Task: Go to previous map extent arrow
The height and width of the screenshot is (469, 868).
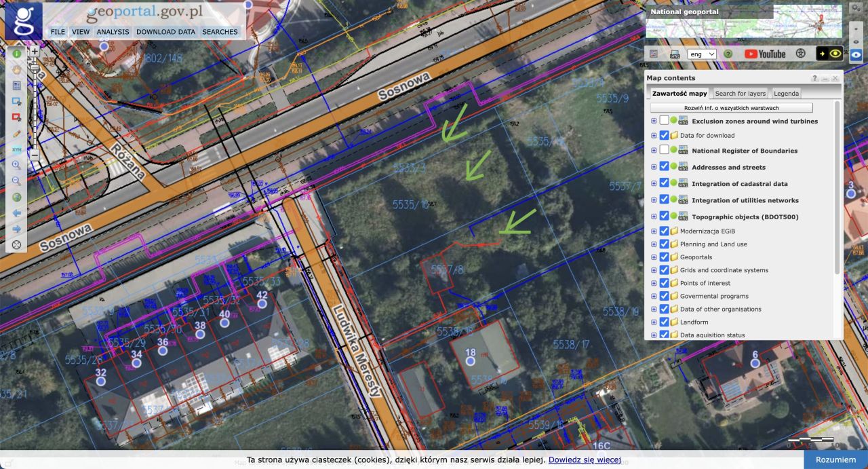Action: (x=16, y=213)
